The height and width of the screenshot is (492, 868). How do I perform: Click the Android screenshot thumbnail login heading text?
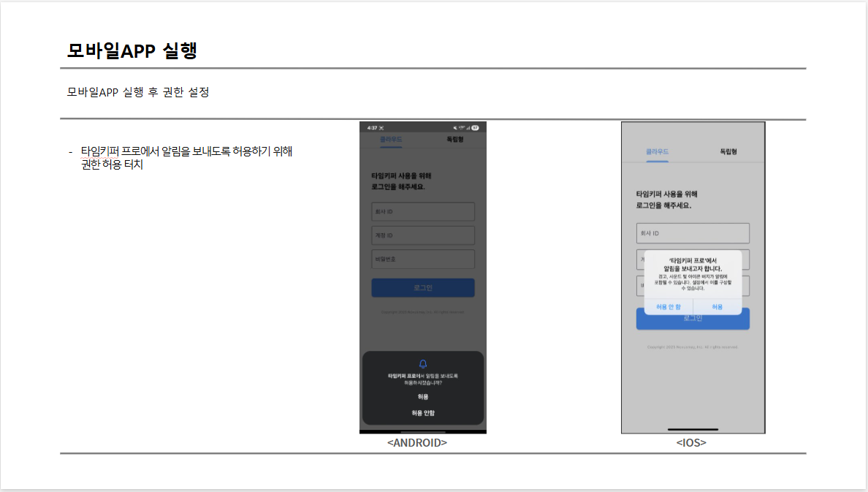[401, 181]
